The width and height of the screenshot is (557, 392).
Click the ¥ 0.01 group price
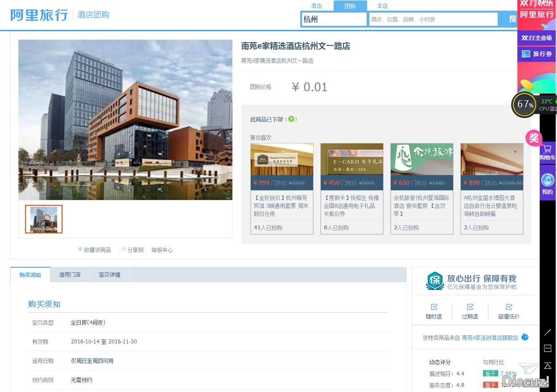click(309, 87)
